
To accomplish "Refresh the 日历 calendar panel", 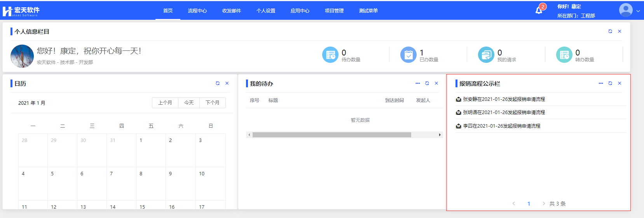I will (218, 83).
